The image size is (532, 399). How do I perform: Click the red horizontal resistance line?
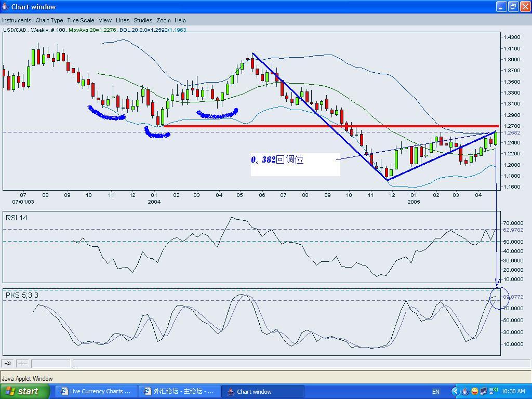click(x=331, y=126)
